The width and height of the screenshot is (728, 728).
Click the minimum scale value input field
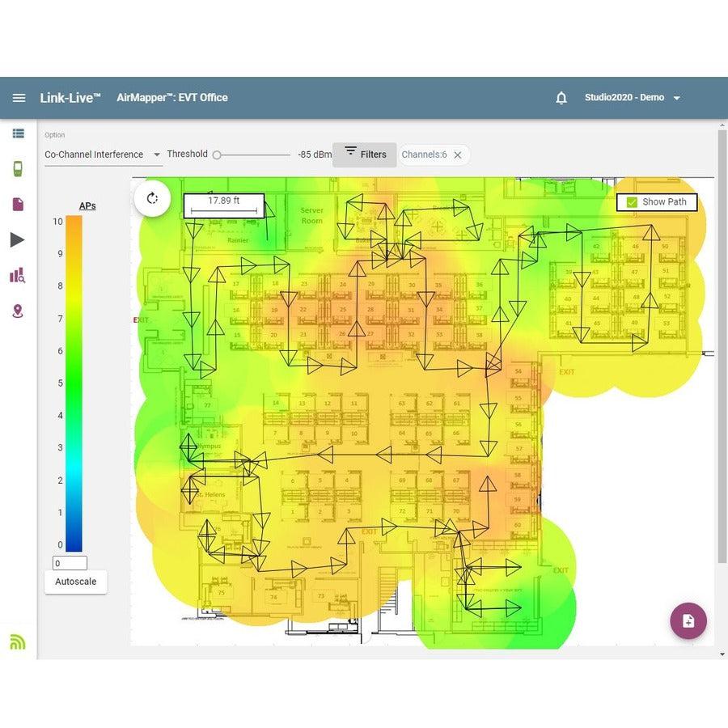point(70,563)
